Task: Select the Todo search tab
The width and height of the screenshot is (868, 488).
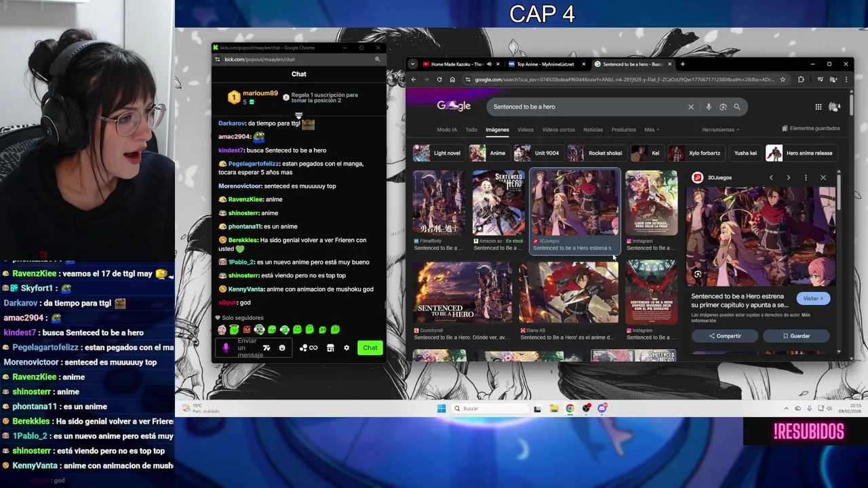Action: (471, 129)
